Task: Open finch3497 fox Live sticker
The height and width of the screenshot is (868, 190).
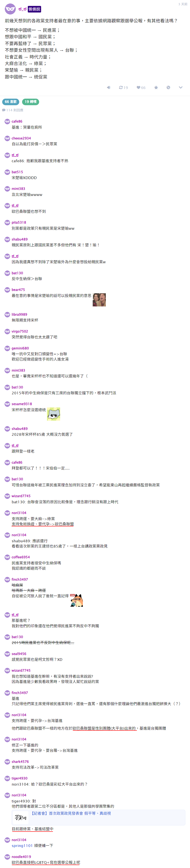Action: 77,600
